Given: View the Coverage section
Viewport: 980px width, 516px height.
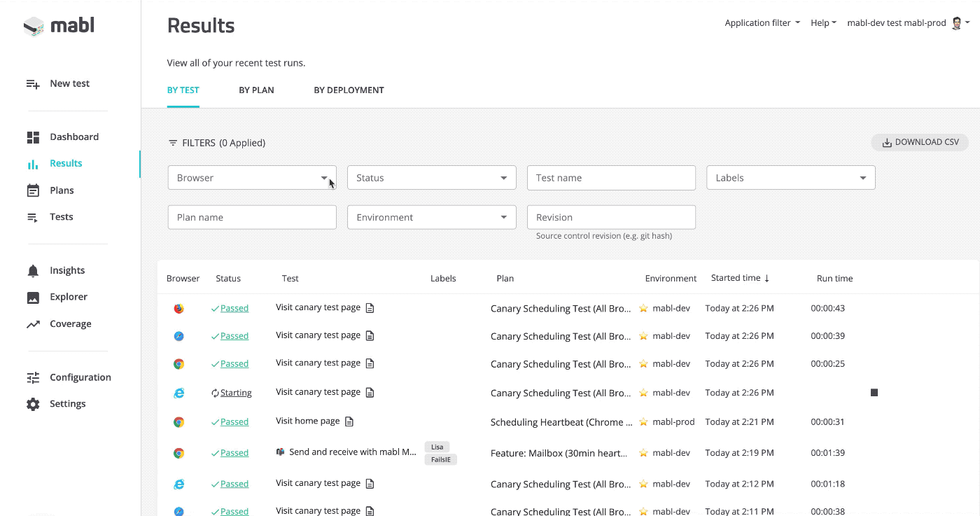Looking at the screenshot, I should coord(70,323).
